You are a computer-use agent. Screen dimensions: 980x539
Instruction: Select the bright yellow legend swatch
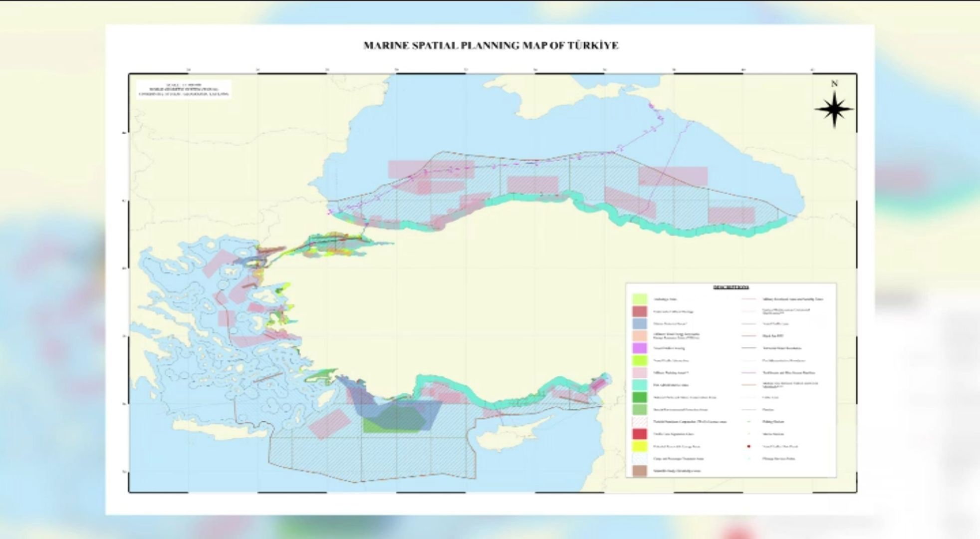point(640,446)
